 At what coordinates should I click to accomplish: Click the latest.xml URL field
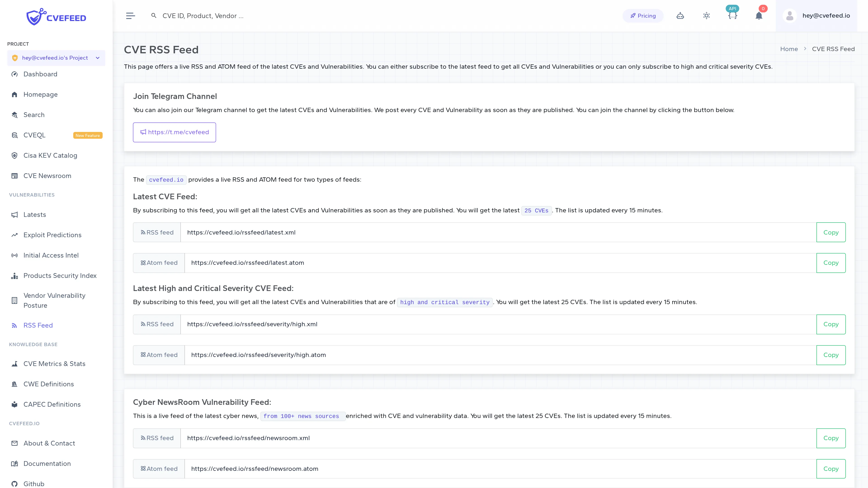499,232
